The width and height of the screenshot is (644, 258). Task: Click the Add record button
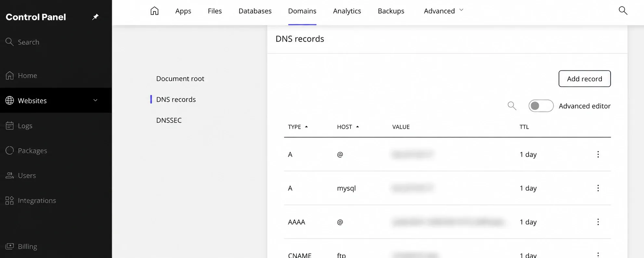coord(585,79)
